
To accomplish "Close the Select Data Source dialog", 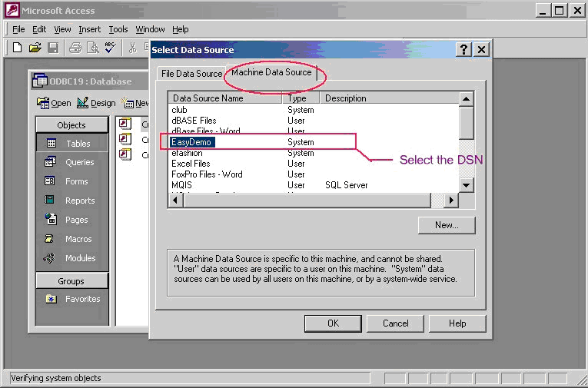I will (481, 49).
